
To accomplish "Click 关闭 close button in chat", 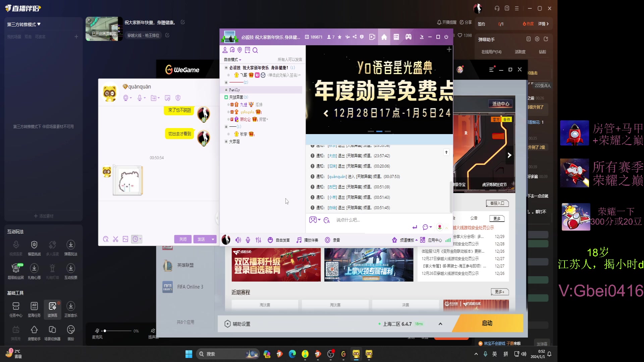I will [x=183, y=239].
